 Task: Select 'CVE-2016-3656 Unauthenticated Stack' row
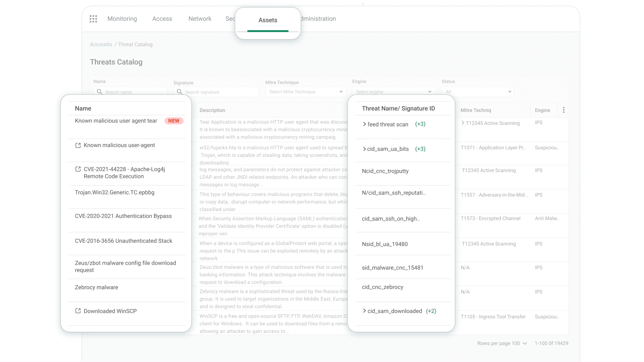tap(124, 241)
